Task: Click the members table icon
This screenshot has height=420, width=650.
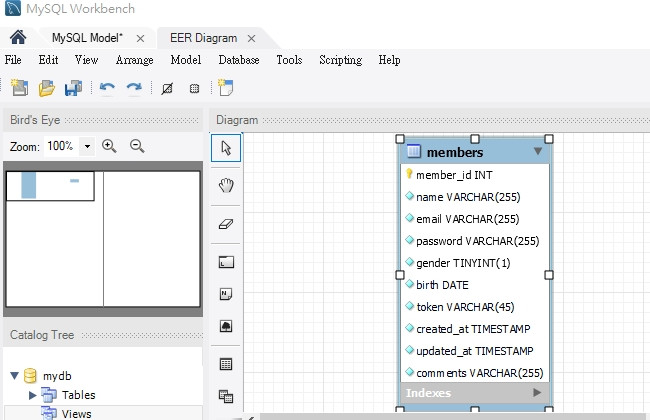Action: coord(414,152)
